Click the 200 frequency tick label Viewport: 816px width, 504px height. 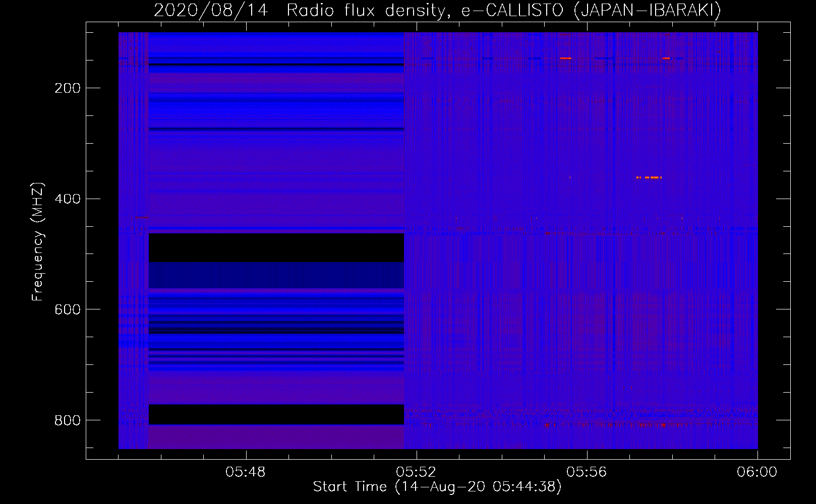68,88
